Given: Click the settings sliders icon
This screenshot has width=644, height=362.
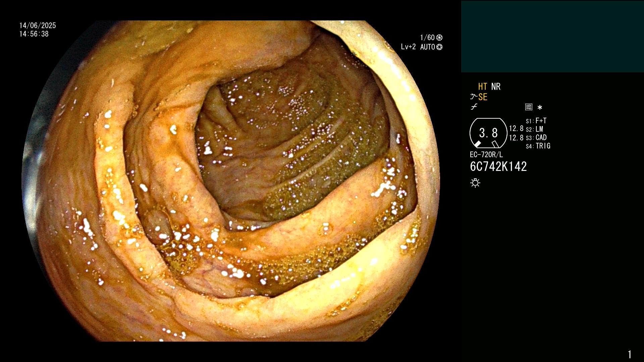Looking at the screenshot, I should pyautogui.click(x=529, y=107).
